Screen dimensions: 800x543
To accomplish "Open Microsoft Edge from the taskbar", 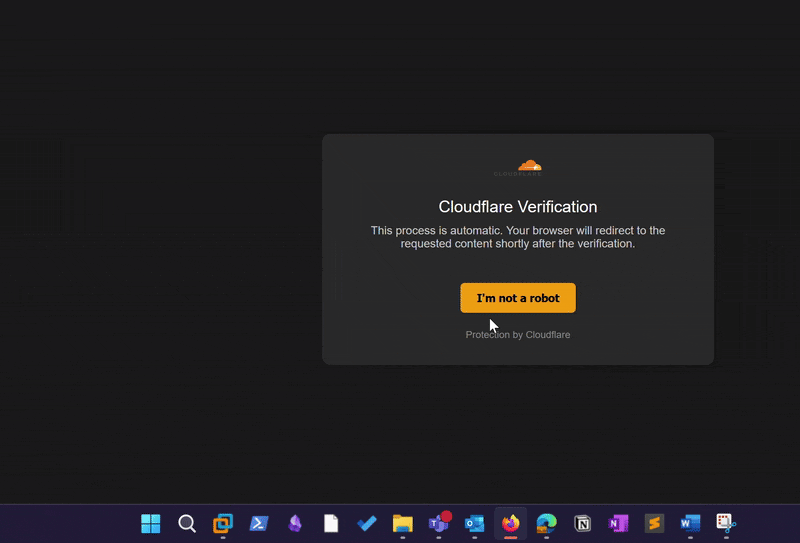I will click(546, 523).
